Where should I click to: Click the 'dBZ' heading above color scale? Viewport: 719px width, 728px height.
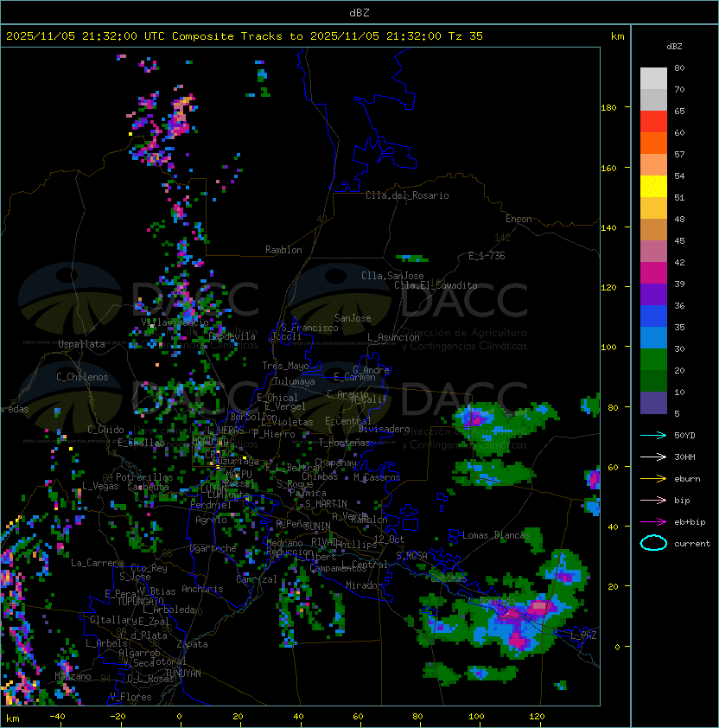click(x=674, y=47)
